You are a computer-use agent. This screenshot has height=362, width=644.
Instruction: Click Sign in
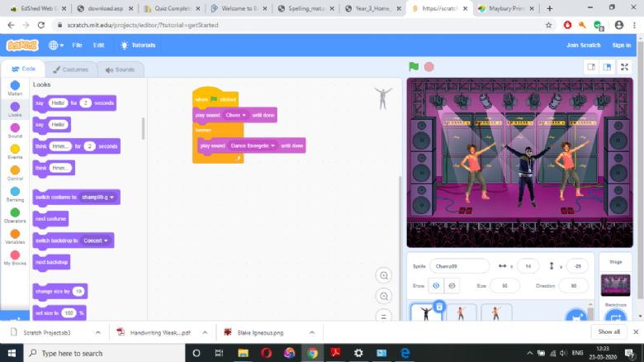[622, 45]
